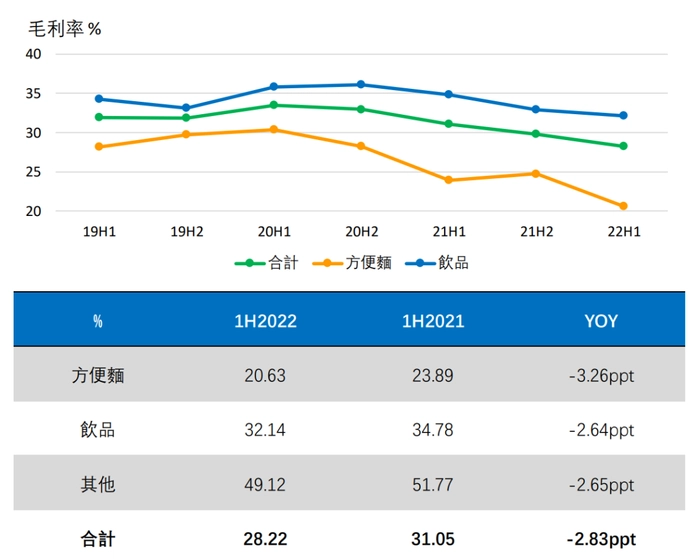Screen dimensions: 700x559
Task: Select orange 方便麵 data point at 22H1
Action: pos(624,206)
